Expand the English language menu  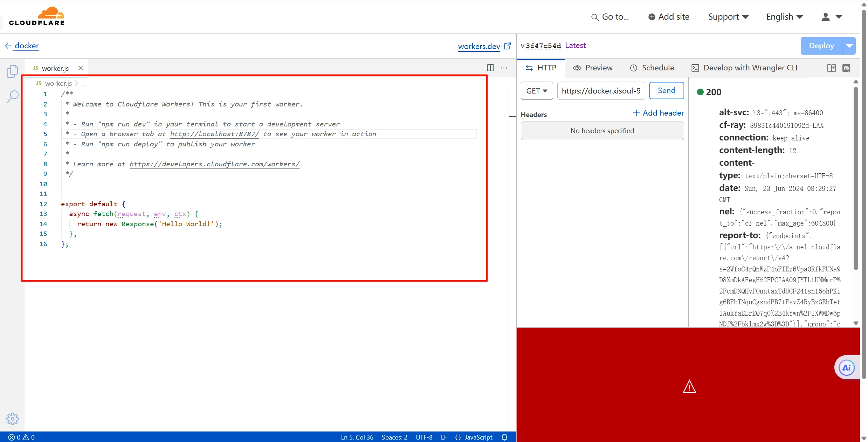pyautogui.click(x=784, y=17)
